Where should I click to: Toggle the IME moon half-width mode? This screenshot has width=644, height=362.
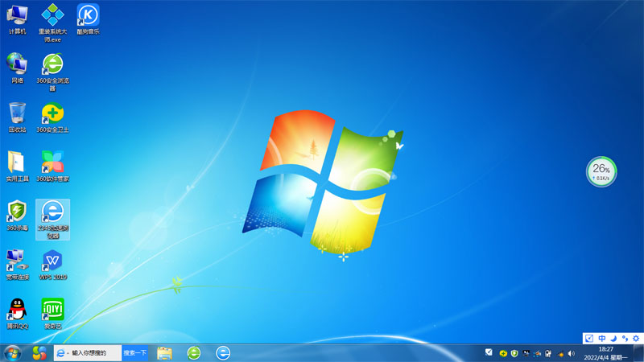pos(613,338)
